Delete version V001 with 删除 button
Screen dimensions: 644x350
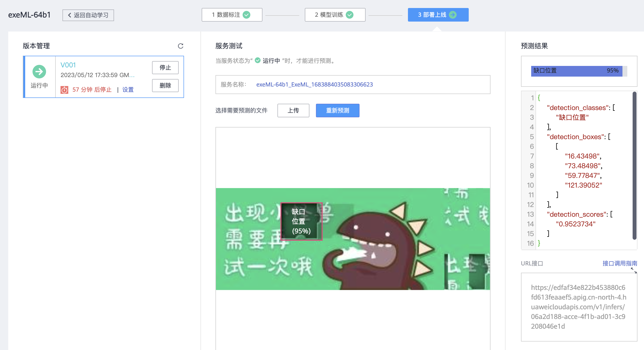pyautogui.click(x=165, y=85)
